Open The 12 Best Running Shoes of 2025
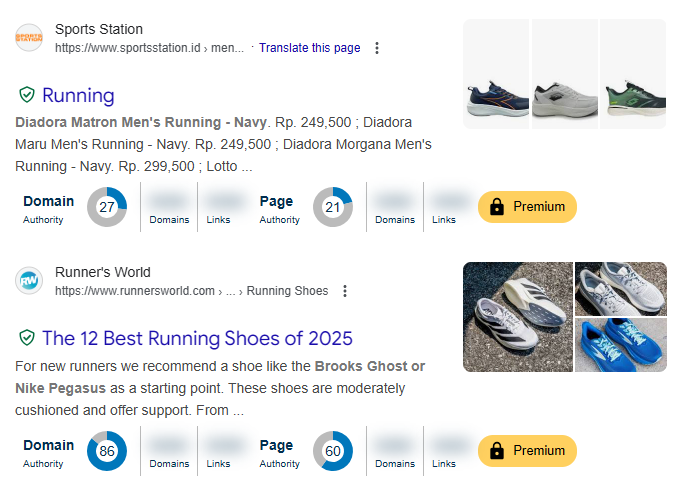 (x=197, y=338)
